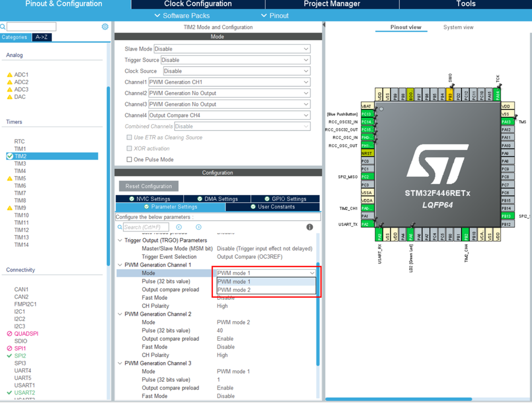Choose PWM mode 1 from the list
Screen dimensions: 532x403
click(x=266, y=282)
